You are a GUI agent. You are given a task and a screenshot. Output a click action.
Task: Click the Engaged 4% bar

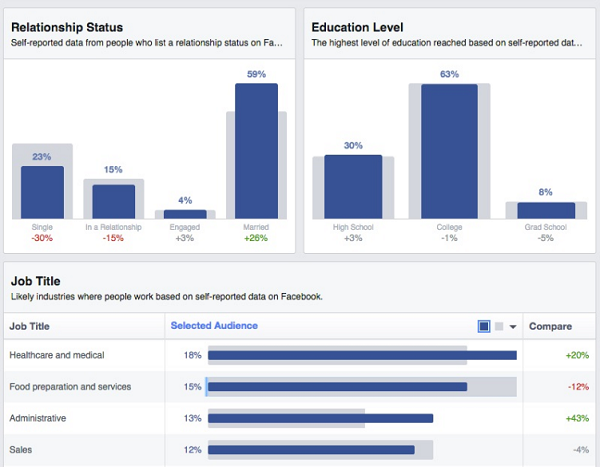(x=185, y=214)
